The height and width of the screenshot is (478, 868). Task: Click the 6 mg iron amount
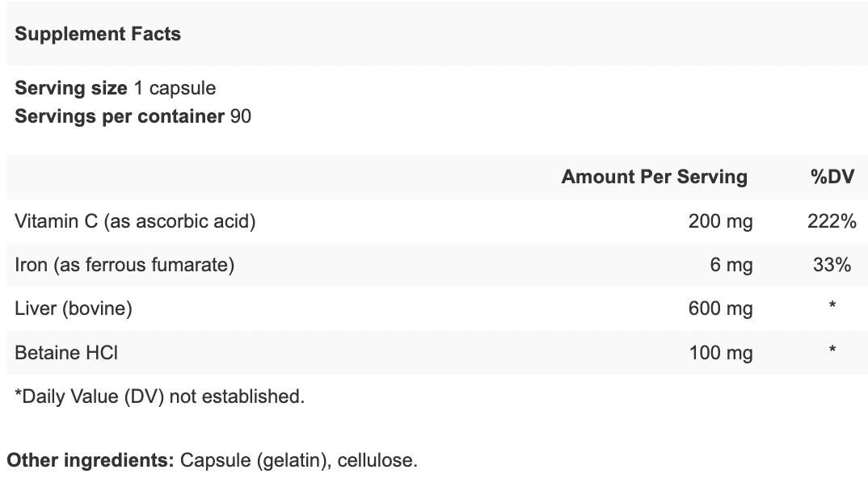[731, 265]
